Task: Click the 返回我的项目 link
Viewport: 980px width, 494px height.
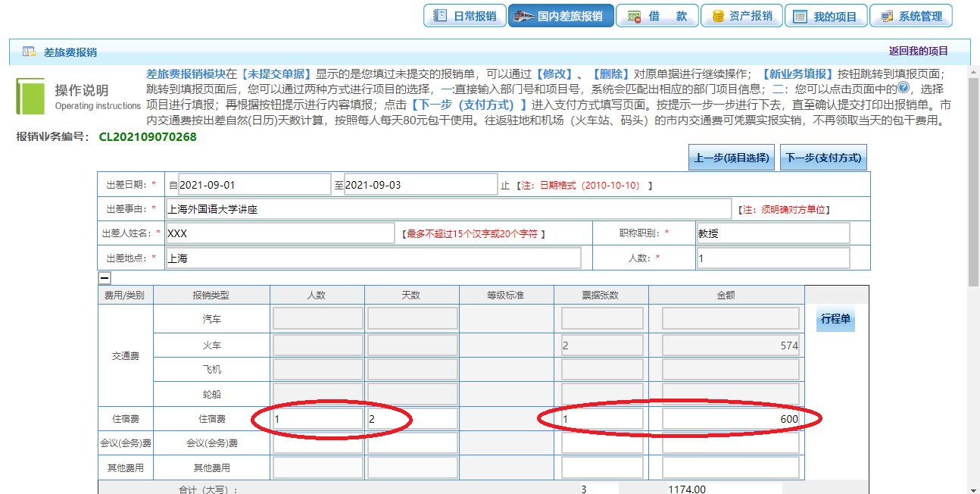Action: [918, 52]
